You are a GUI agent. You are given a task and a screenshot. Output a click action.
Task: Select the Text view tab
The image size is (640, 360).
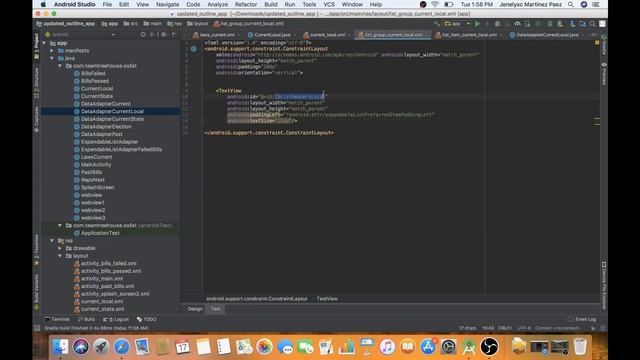point(216,309)
